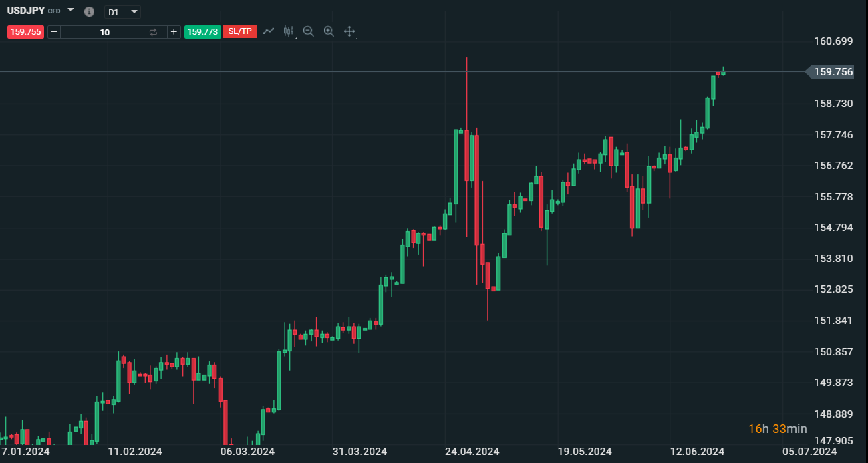The height and width of the screenshot is (463, 868).
Task: Open the candlestick chart type selector
Action: coord(289,31)
